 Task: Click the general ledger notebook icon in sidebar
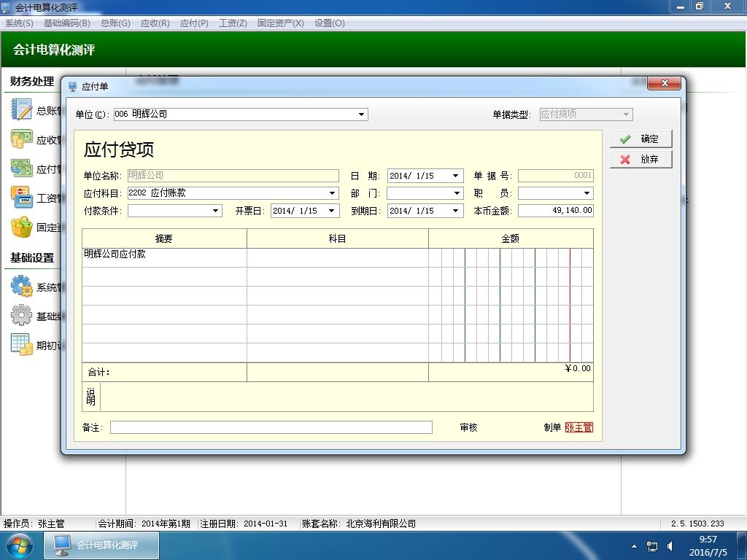(21, 109)
